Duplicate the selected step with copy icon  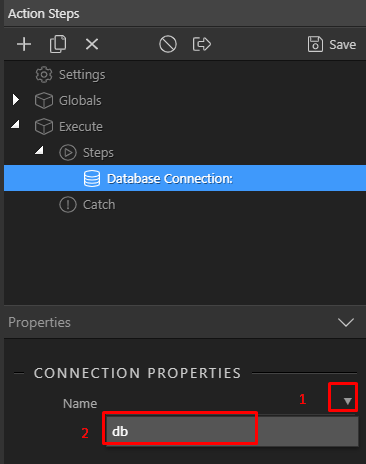click(x=58, y=44)
